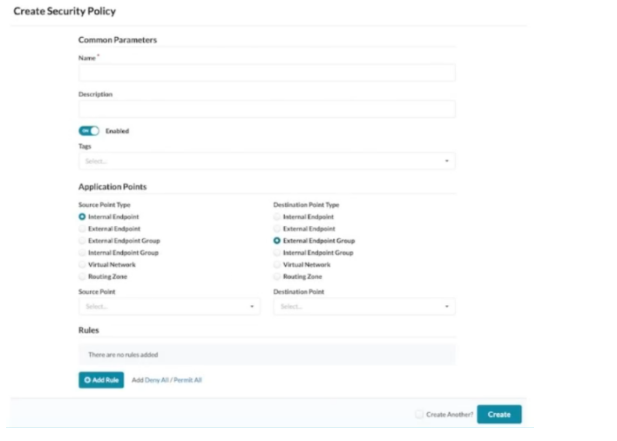The width and height of the screenshot is (617, 441).
Task: Open the Tags select dropdown
Action: tap(267, 161)
